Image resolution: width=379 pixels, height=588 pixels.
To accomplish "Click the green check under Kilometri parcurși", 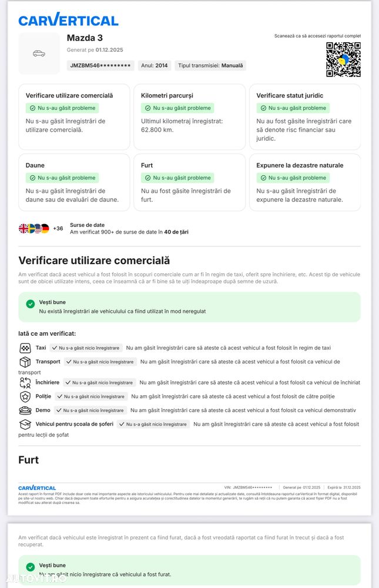I will pyautogui.click(x=147, y=108).
